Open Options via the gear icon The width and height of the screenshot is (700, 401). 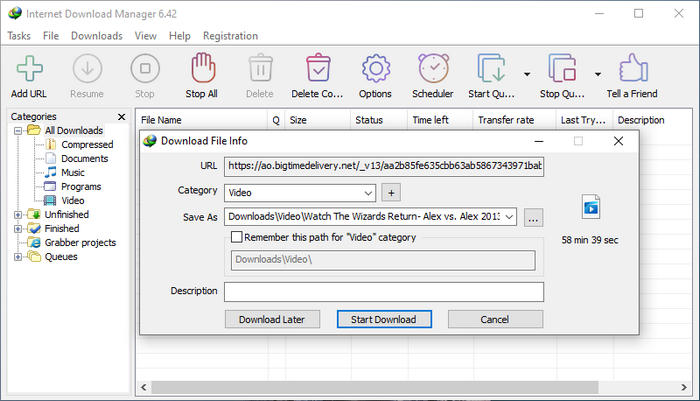[x=375, y=68]
